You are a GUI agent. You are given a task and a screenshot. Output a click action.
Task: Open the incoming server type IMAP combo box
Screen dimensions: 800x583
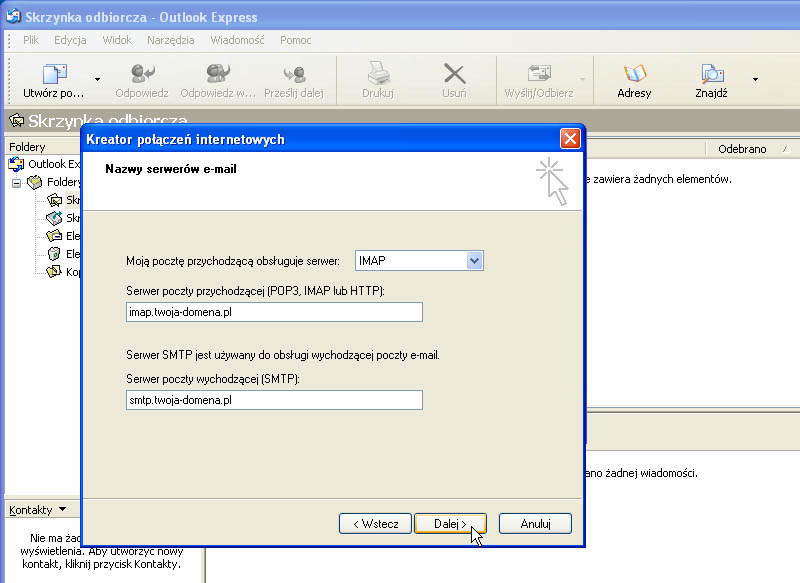[x=419, y=261]
